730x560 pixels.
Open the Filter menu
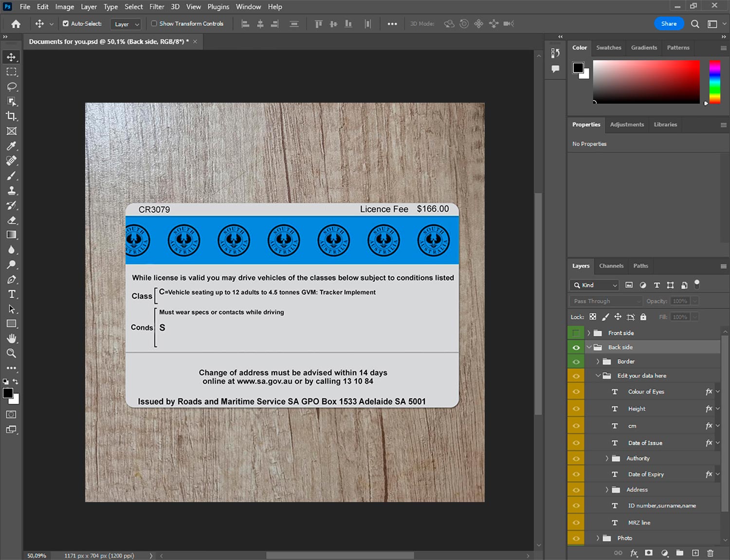[156, 7]
